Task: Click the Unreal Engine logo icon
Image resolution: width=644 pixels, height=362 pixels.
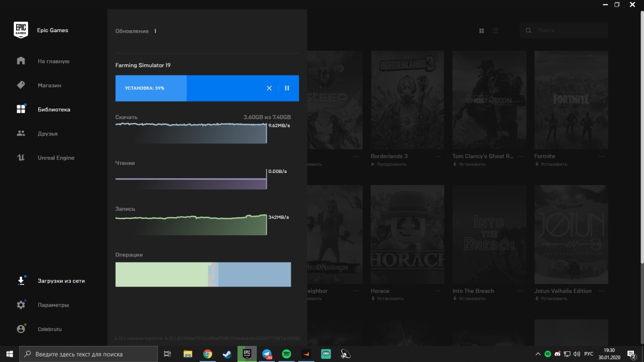Action: click(21, 157)
